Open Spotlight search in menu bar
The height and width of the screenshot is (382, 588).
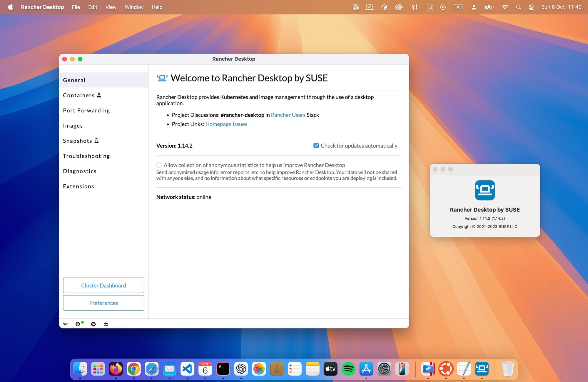coord(519,7)
